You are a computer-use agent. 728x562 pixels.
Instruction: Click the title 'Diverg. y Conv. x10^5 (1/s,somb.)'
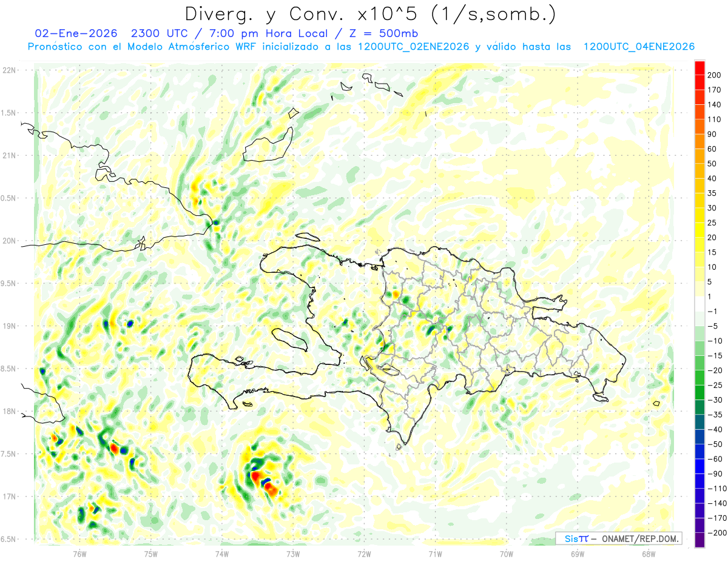click(x=370, y=13)
